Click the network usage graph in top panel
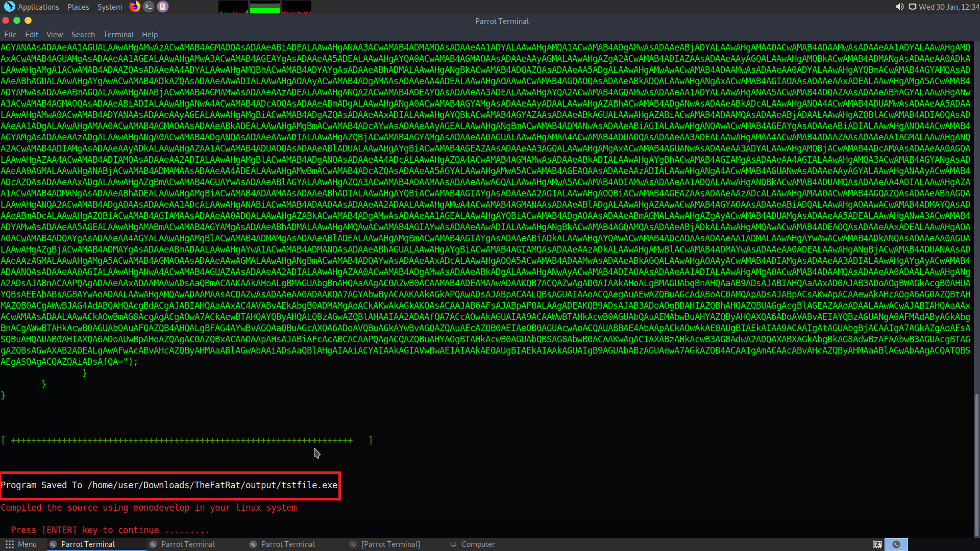The image size is (980, 551). pos(296,7)
